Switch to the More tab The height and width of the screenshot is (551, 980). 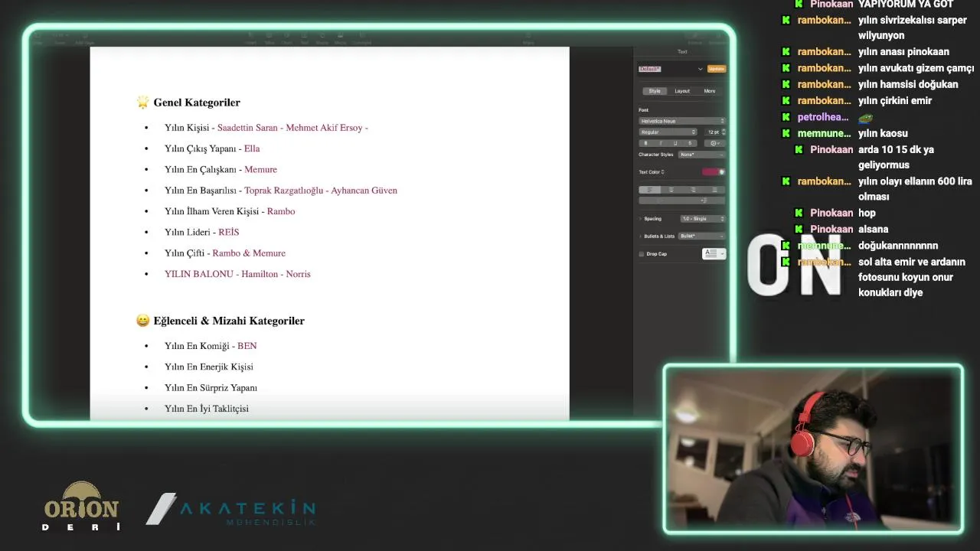(710, 91)
